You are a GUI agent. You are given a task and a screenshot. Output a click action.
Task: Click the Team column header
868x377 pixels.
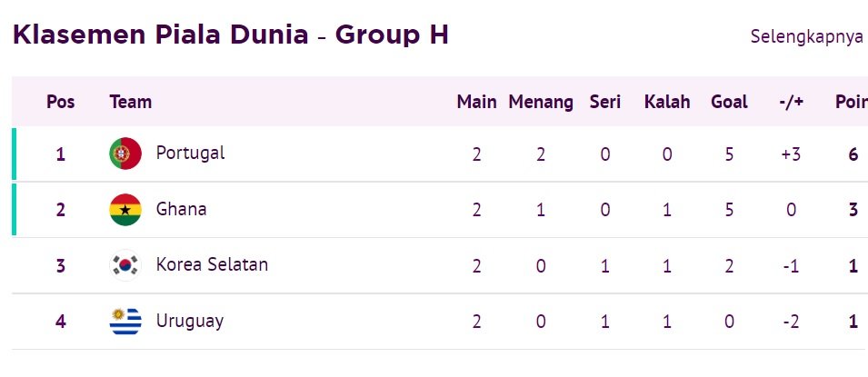pos(130,102)
